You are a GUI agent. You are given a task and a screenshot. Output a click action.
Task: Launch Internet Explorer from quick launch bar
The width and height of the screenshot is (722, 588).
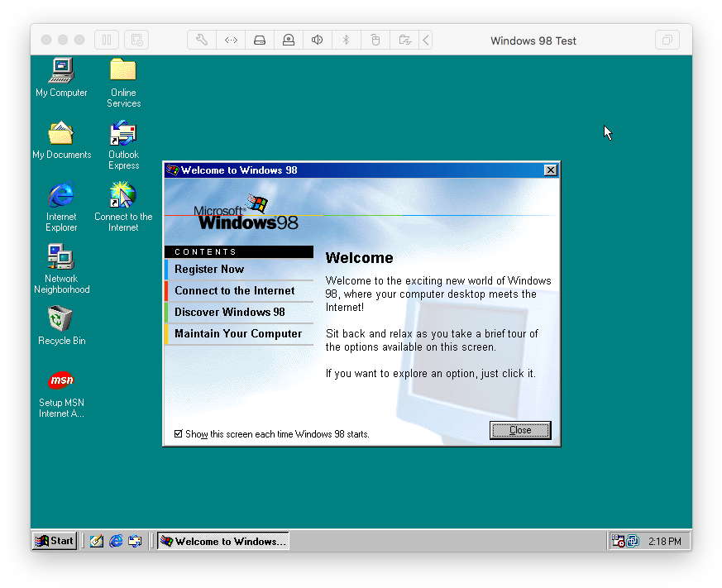116,541
